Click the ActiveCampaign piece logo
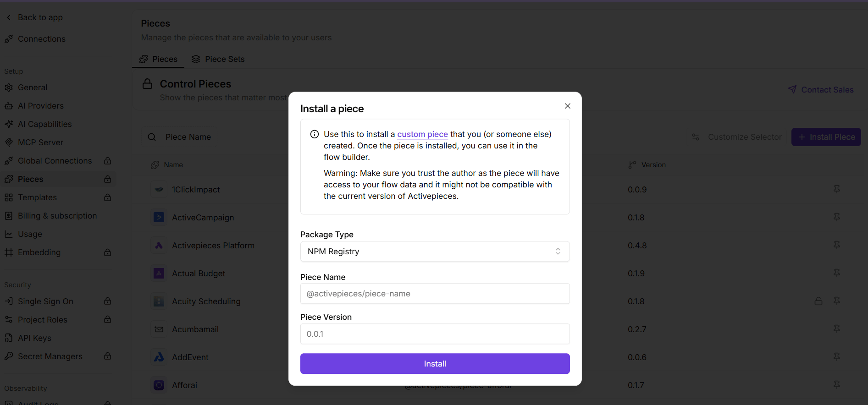This screenshot has height=405, width=868. point(159,217)
